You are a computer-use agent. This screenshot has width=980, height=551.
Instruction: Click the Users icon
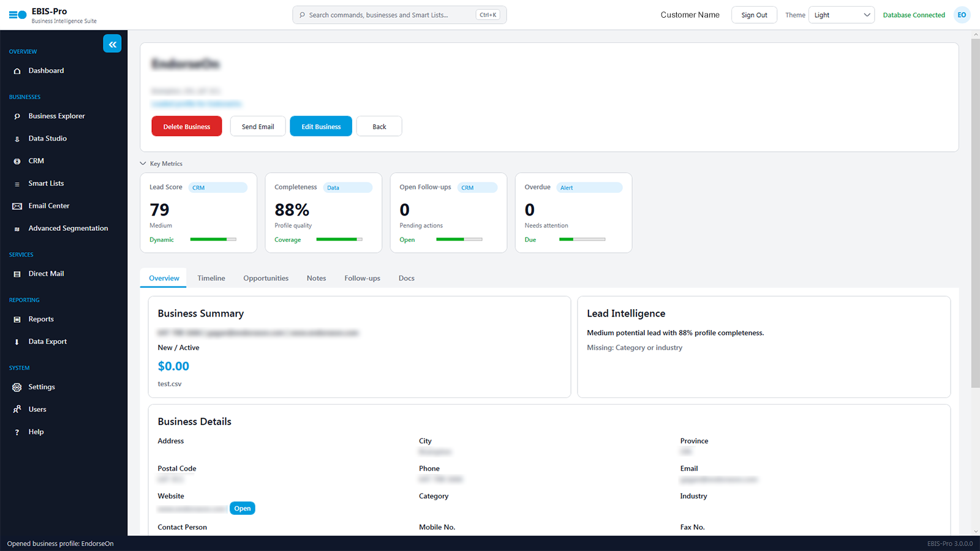tap(17, 410)
